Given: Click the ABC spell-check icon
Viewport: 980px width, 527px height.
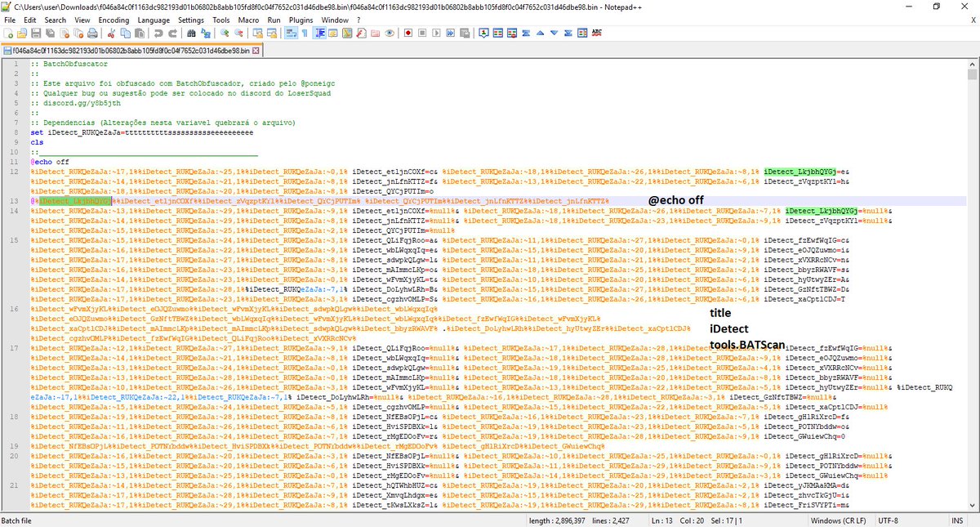Looking at the screenshot, I should [x=597, y=33].
